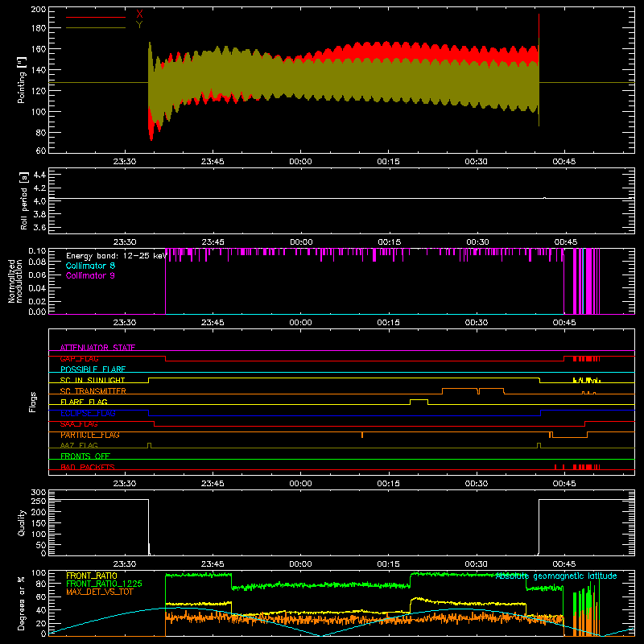Select the magenta "Collimator 9" legend entry
Image resolution: width=644 pixels, height=644 pixels.
(x=90, y=275)
